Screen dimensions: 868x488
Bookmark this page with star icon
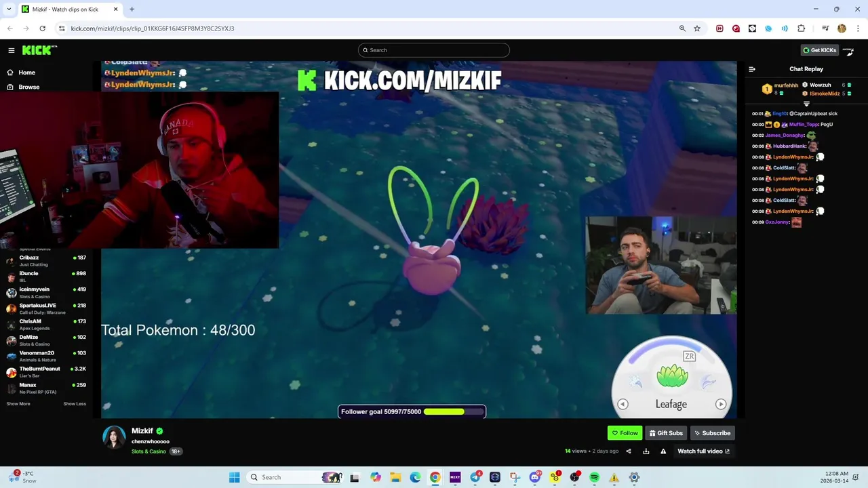click(697, 28)
